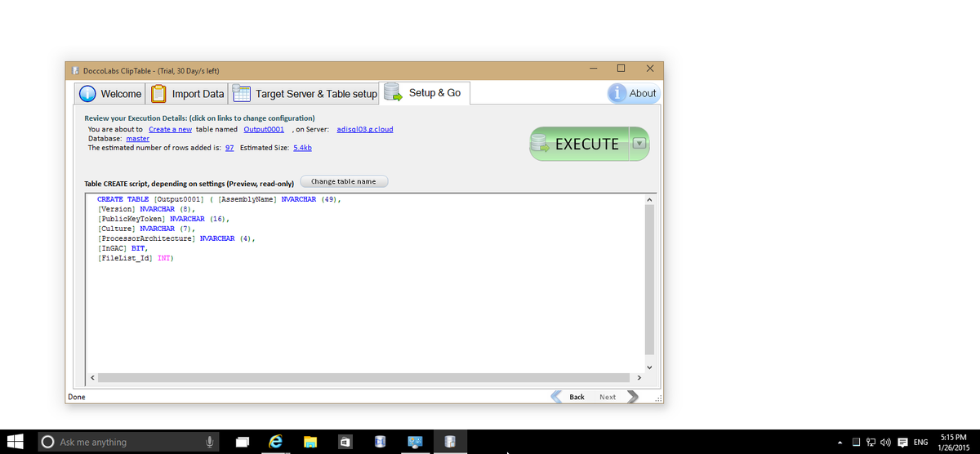Maximize the ClipTable window
Screen dimensions: 980x454
(x=621, y=68)
